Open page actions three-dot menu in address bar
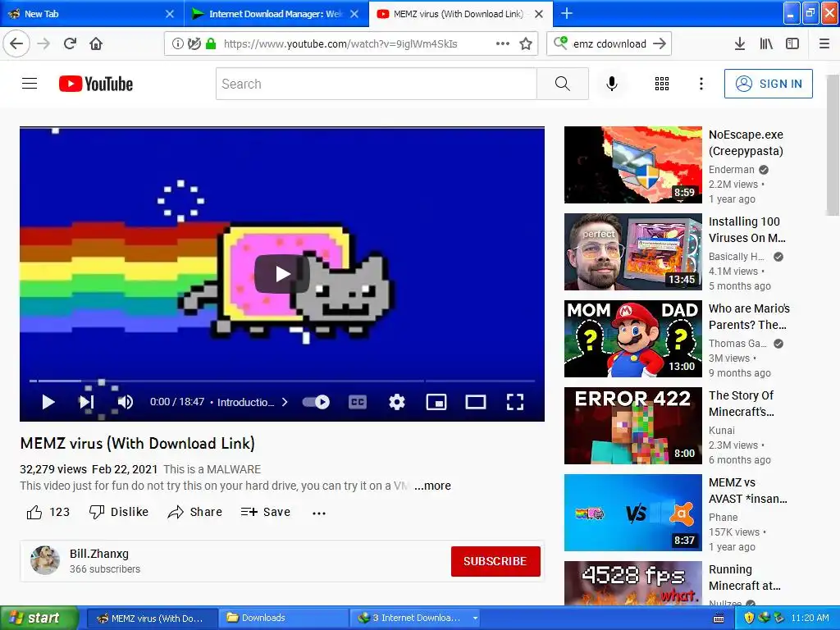The image size is (840, 630). pyautogui.click(x=503, y=43)
